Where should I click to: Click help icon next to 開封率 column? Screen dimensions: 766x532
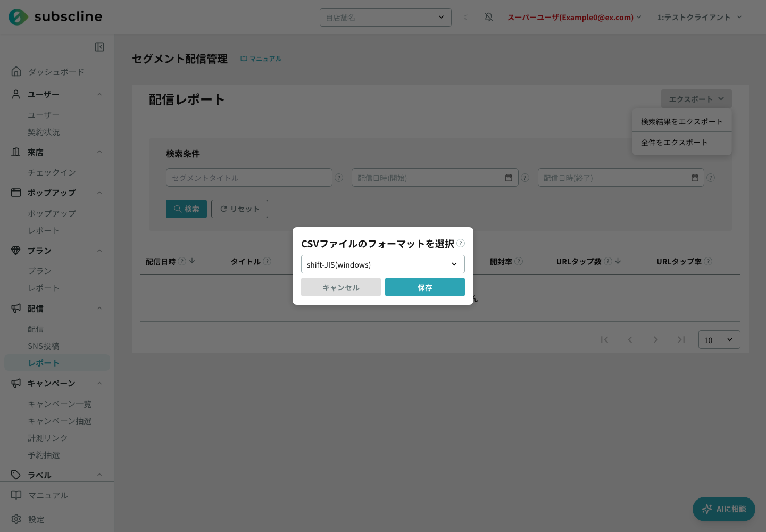click(x=519, y=261)
